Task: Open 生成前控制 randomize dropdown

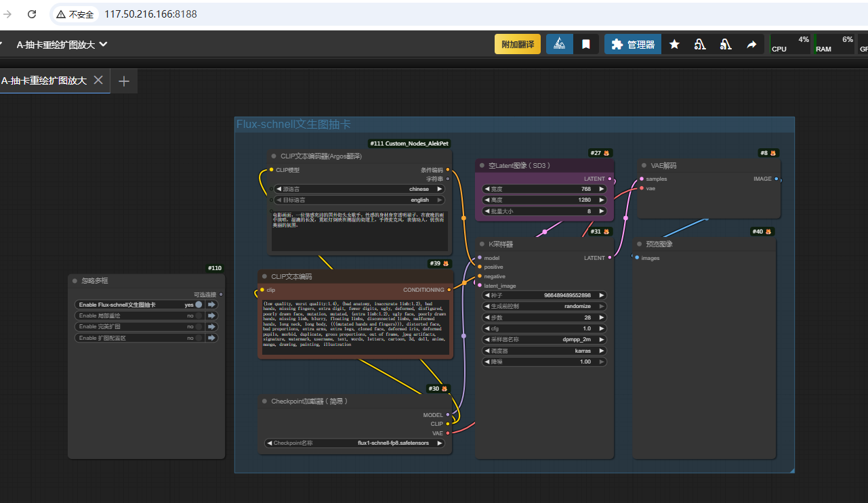Action: click(545, 306)
